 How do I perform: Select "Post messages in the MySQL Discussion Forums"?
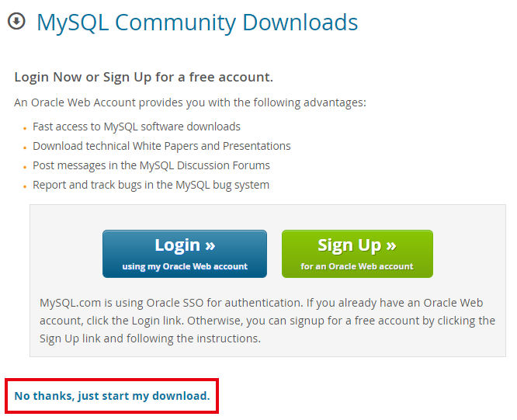(x=151, y=165)
